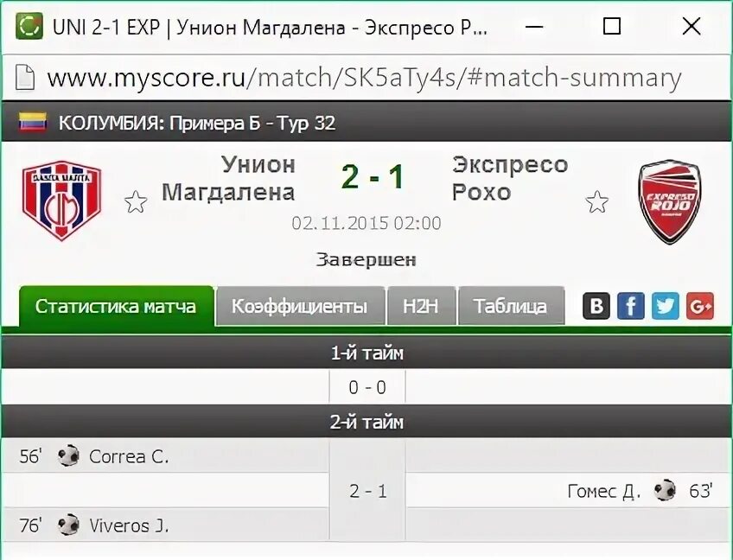Open the Коэффициенты tab

click(x=300, y=306)
